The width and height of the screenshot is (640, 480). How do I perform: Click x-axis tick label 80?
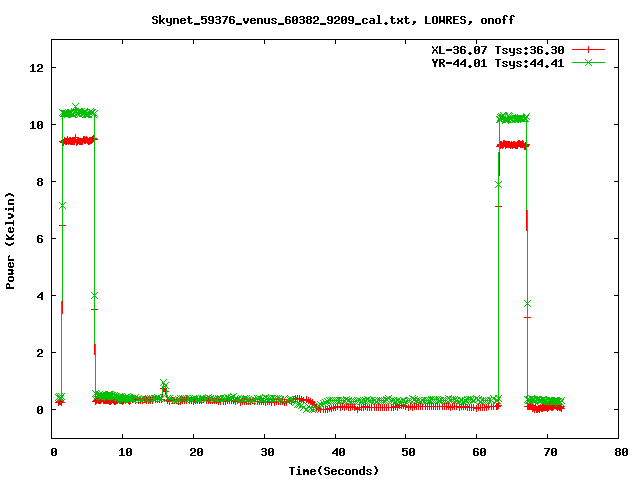(x=621, y=452)
